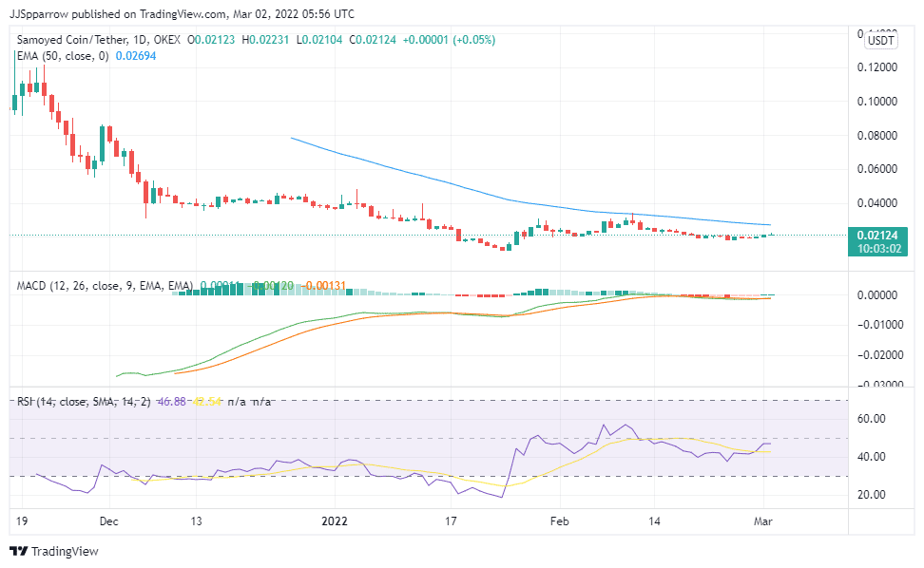Click the 13 date label on time axis
Viewport: 924px width, 568px height.
(196, 521)
